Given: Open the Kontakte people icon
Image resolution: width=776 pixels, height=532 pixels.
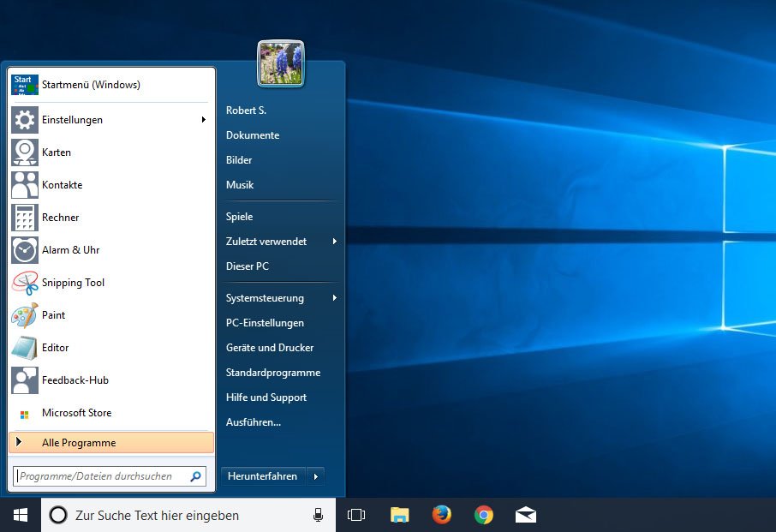Looking at the screenshot, I should click(x=25, y=185).
